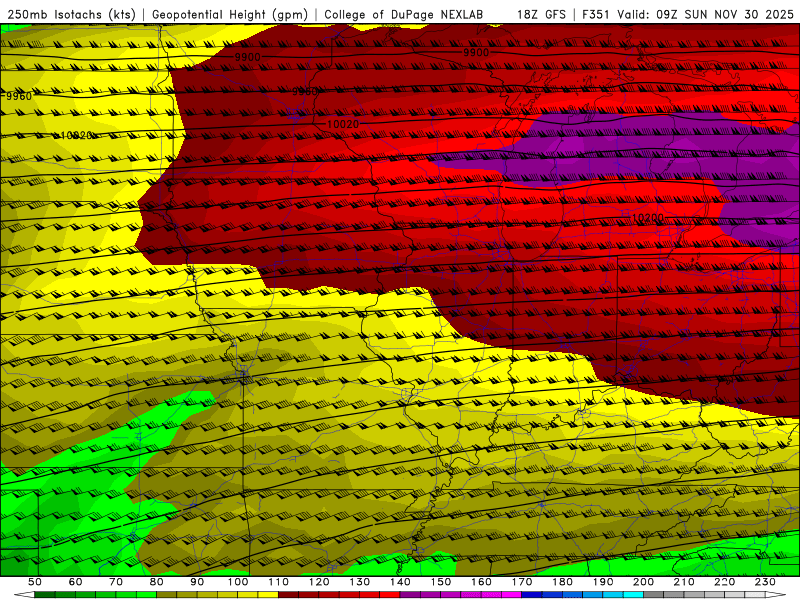This screenshot has height=600, width=800.
Task: Click the 120 value on the color scale
Action: click(319, 582)
